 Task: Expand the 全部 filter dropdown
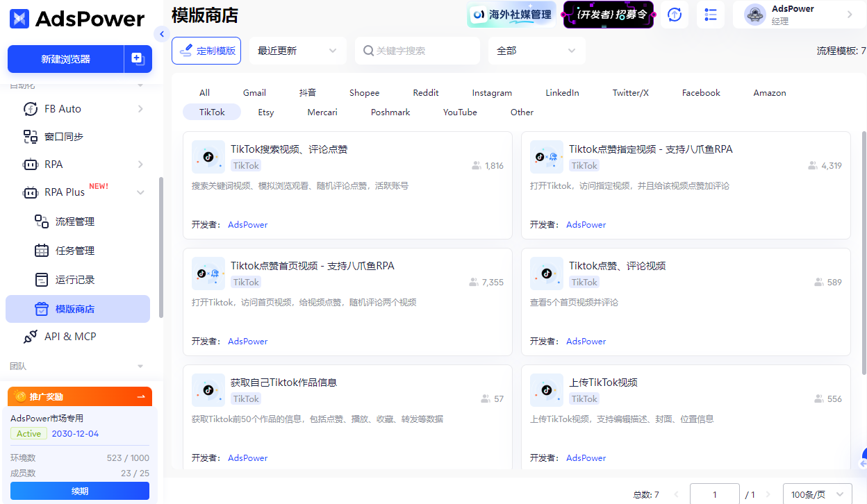(536, 50)
